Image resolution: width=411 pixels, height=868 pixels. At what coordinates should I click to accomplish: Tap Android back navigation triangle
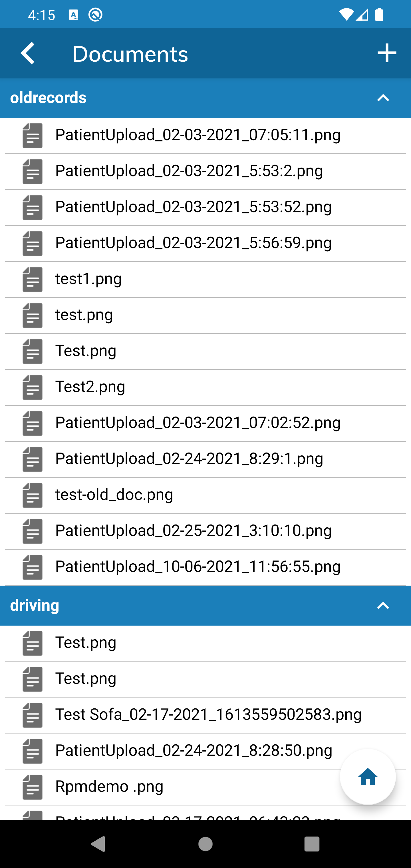tap(98, 844)
